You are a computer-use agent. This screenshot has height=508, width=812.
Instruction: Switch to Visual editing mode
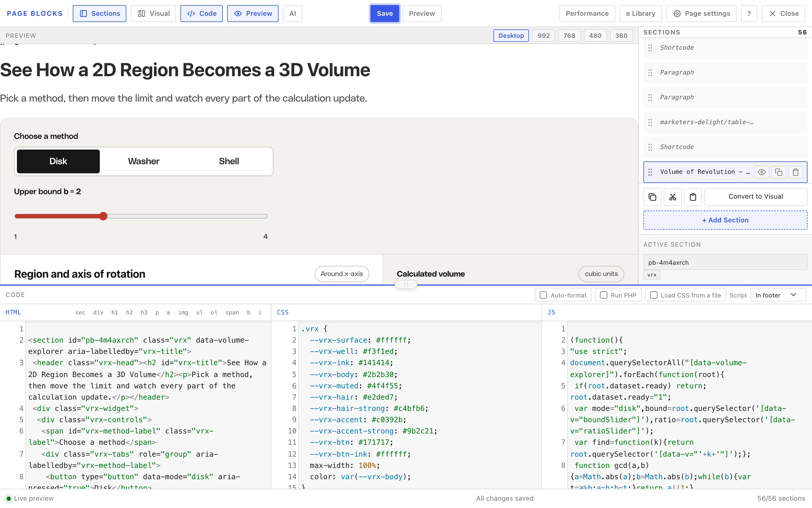[153, 14]
